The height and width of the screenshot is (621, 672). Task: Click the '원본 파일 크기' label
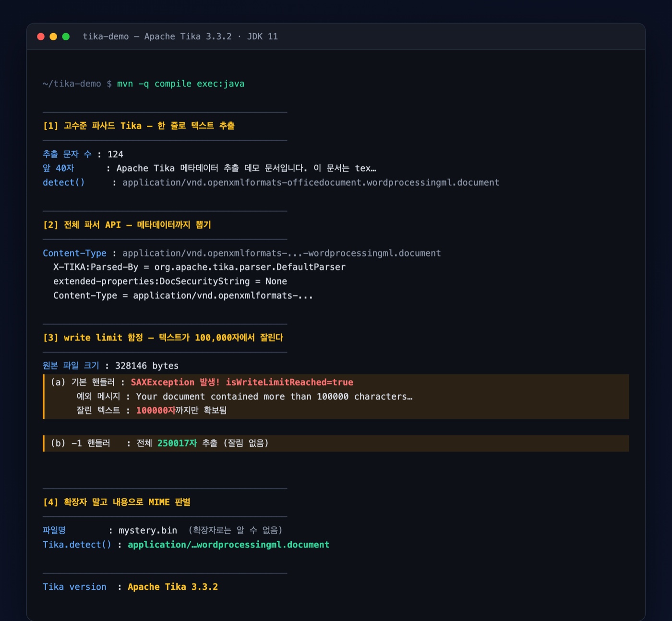71,365
